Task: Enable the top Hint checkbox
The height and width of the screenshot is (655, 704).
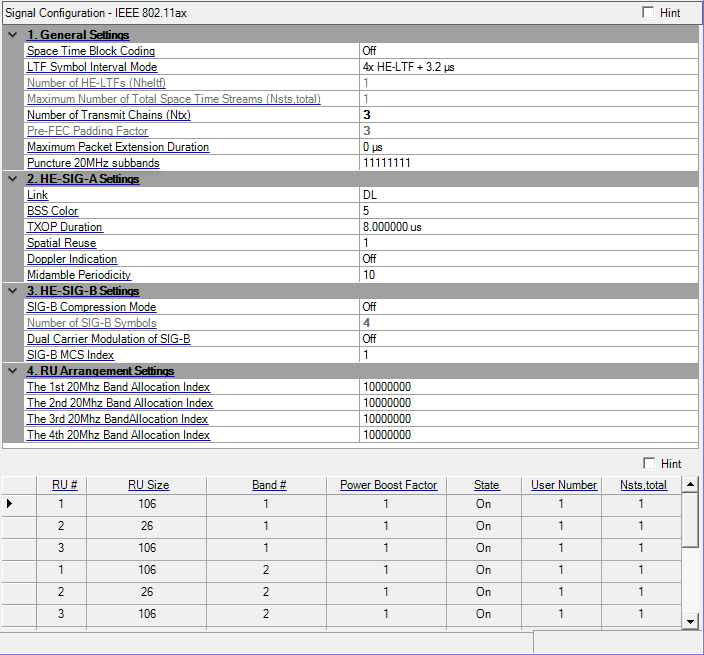Action: 649,13
